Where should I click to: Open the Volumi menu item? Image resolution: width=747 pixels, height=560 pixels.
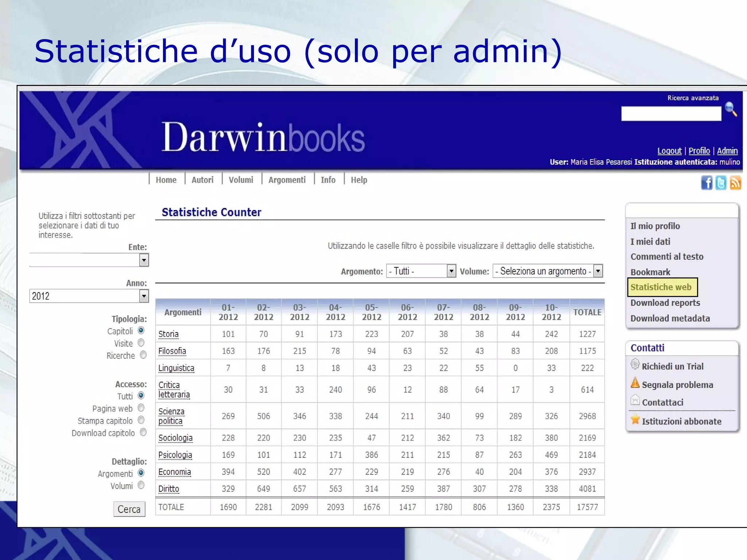241,180
